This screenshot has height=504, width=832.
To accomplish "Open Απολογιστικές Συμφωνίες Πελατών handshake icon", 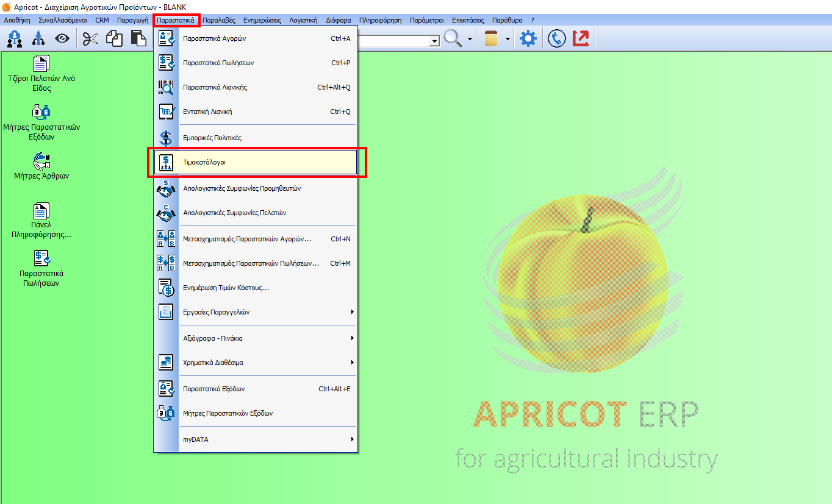I will 166,213.
